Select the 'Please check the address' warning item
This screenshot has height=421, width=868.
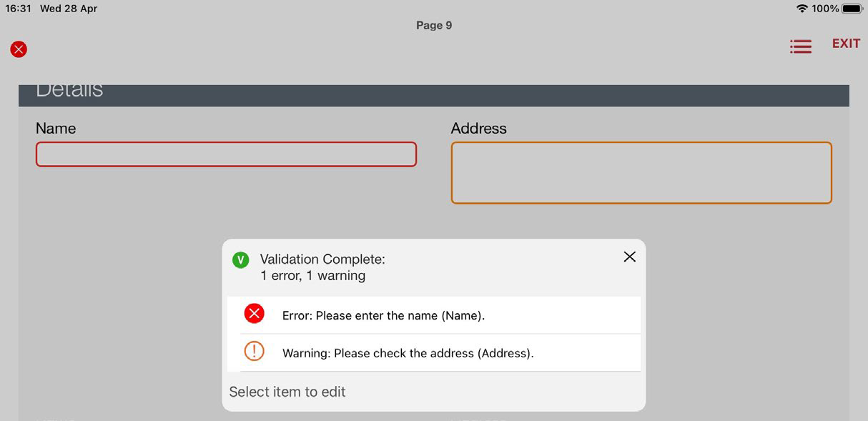pyautogui.click(x=408, y=353)
